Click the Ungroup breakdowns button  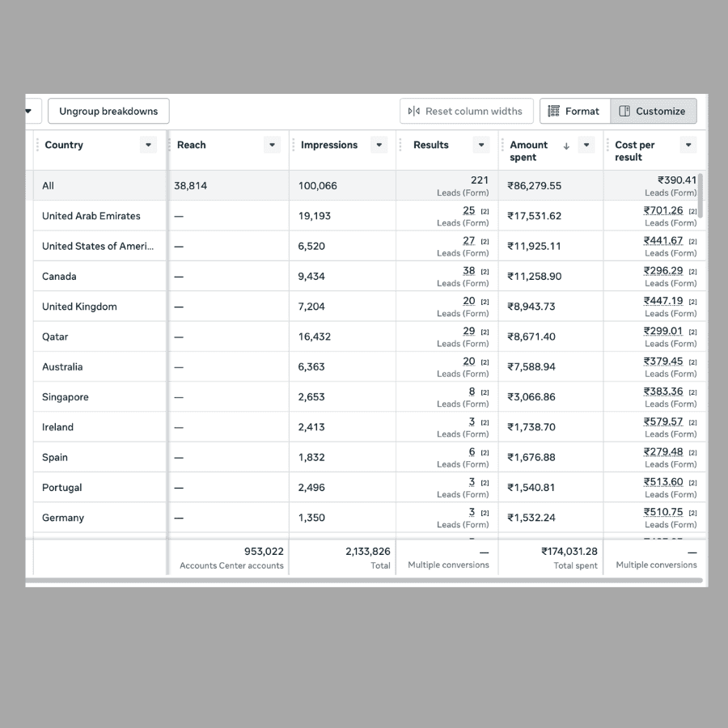pos(108,111)
